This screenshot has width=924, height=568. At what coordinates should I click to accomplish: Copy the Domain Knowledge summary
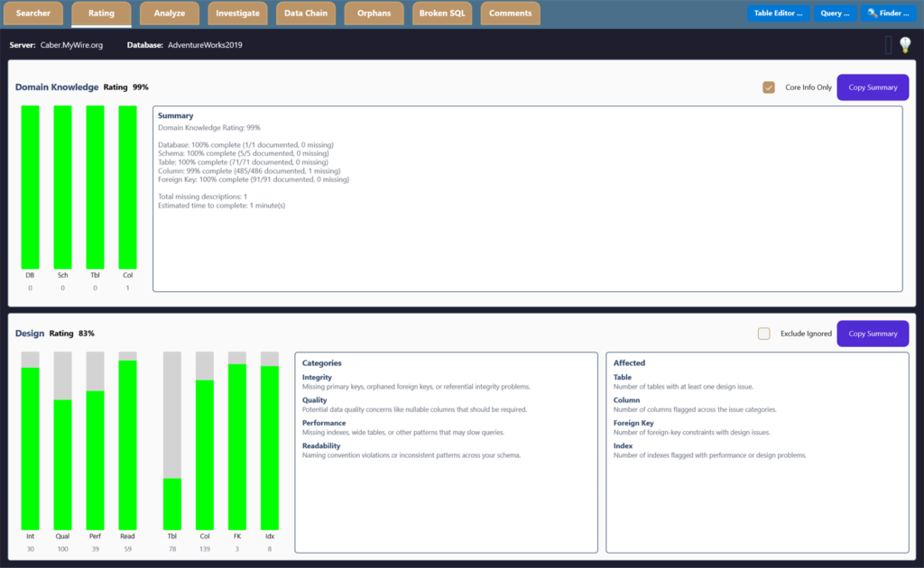tap(873, 87)
